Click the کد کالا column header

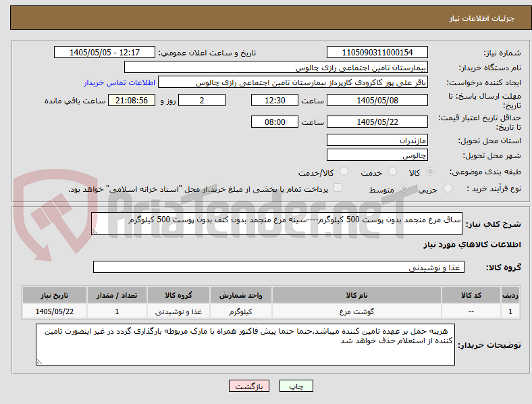pyautogui.click(x=471, y=295)
